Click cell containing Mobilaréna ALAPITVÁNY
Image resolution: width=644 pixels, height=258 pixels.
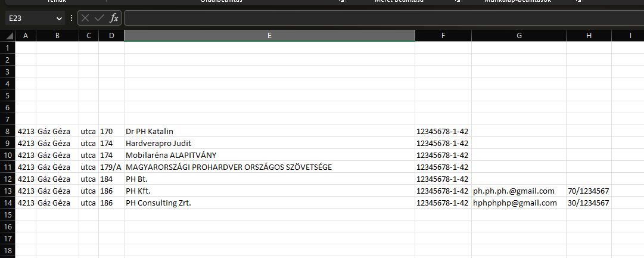click(269, 156)
